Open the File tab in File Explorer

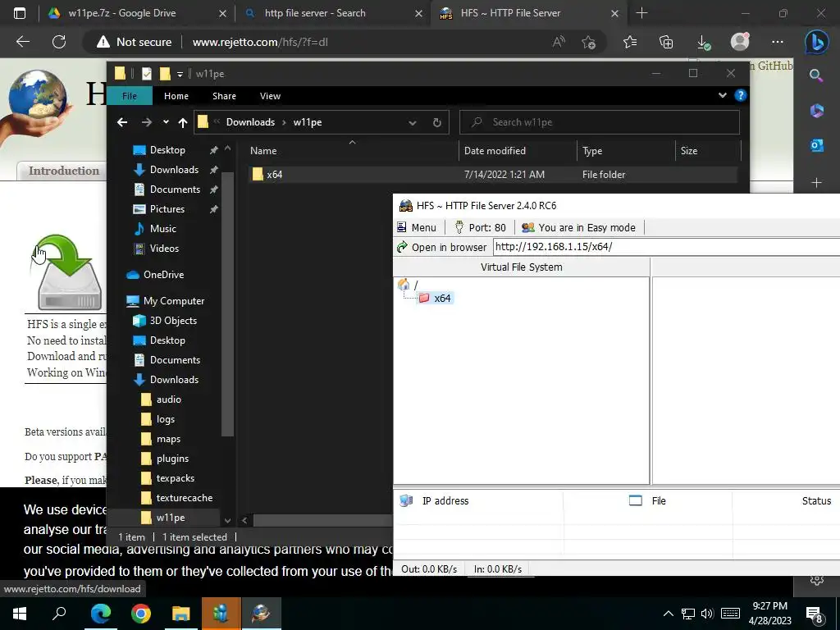point(130,96)
